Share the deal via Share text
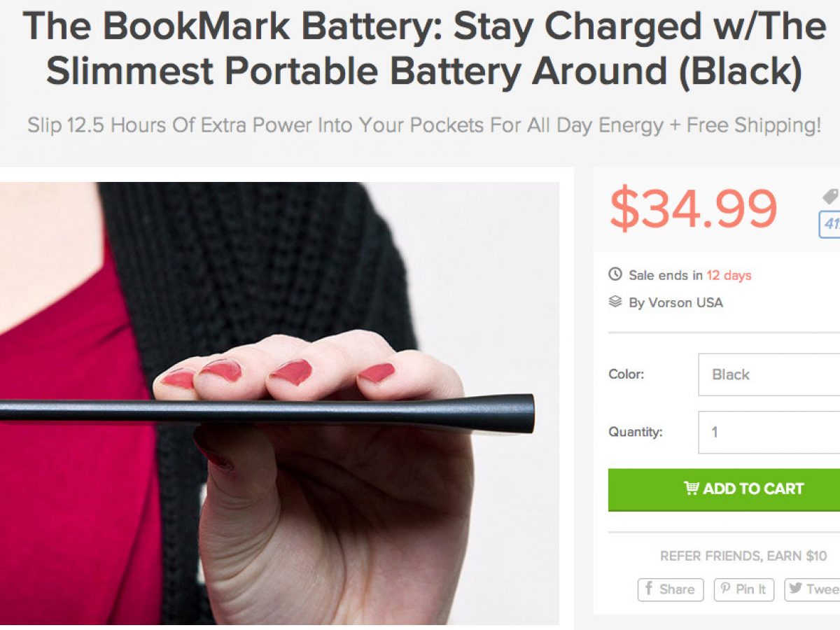 pos(677,589)
